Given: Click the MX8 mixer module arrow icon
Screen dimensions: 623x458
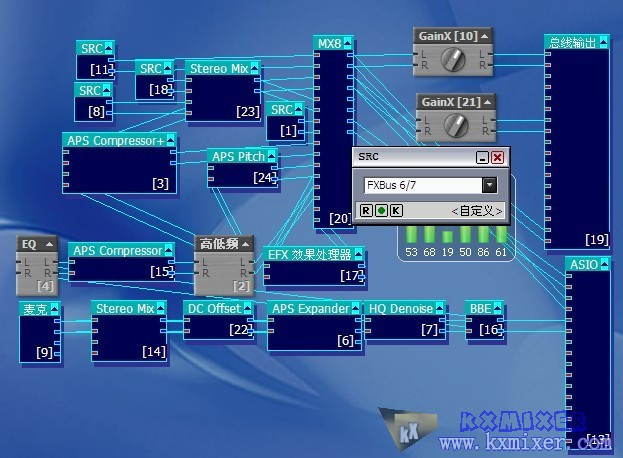Looking at the screenshot, I should [348, 44].
